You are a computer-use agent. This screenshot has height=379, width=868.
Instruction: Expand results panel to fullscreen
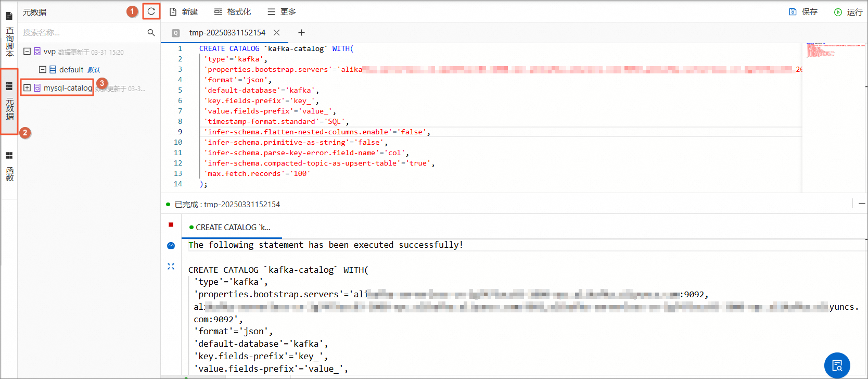(x=171, y=266)
